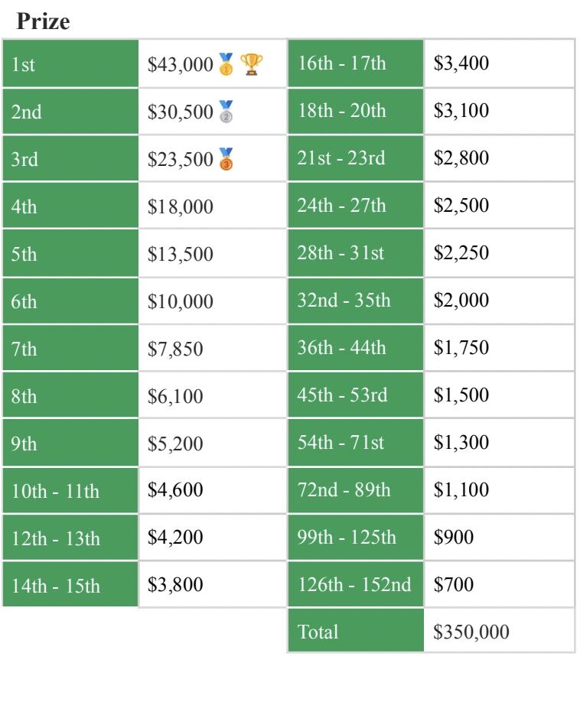Click the gold medal emoji icon
The image size is (580, 728).
pos(226,64)
